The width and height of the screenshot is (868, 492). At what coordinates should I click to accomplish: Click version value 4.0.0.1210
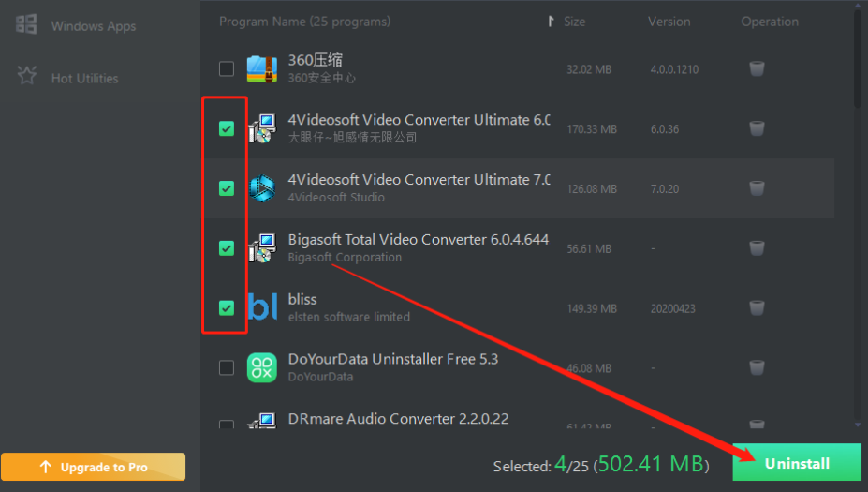pyautogui.click(x=674, y=69)
